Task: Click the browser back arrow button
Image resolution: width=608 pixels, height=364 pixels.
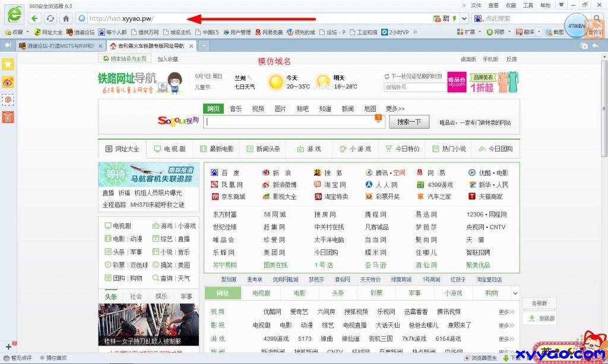Action: point(35,18)
